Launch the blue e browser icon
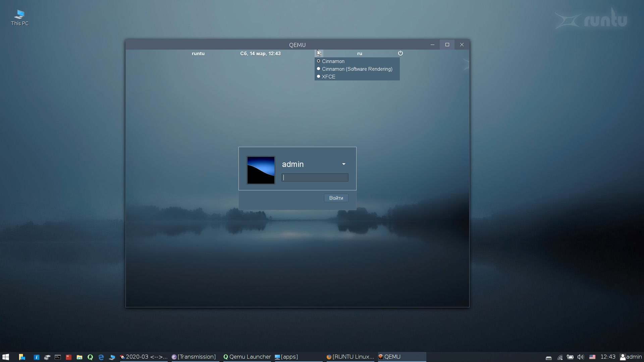 coord(101,357)
